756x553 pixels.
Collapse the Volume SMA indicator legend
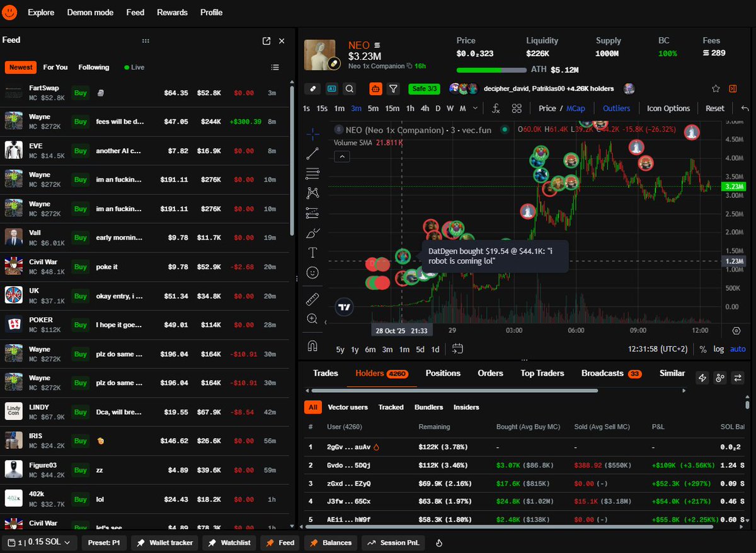click(x=341, y=156)
